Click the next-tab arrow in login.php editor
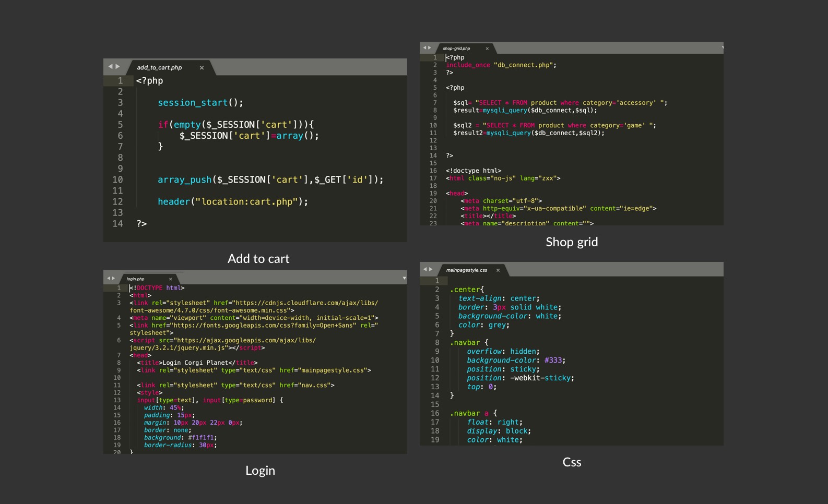Image resolution: width=828 pixels, height=504 pixels. [113, 279]
